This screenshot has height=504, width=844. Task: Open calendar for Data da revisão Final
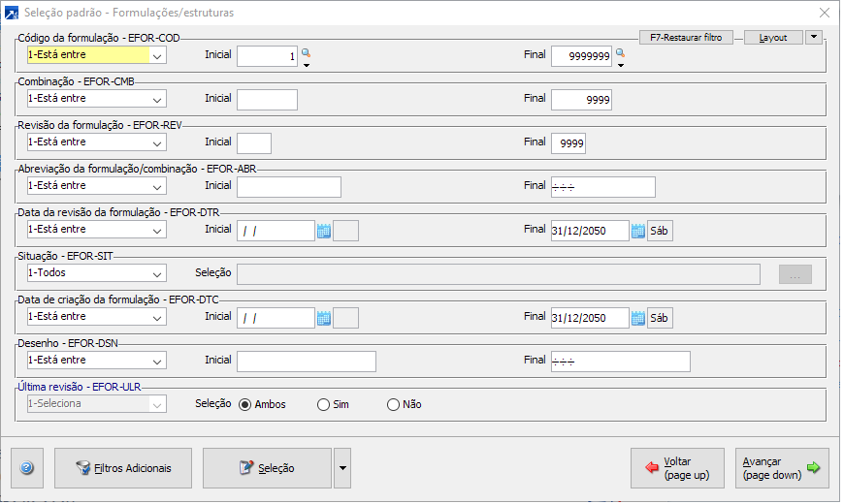[637, 231]
